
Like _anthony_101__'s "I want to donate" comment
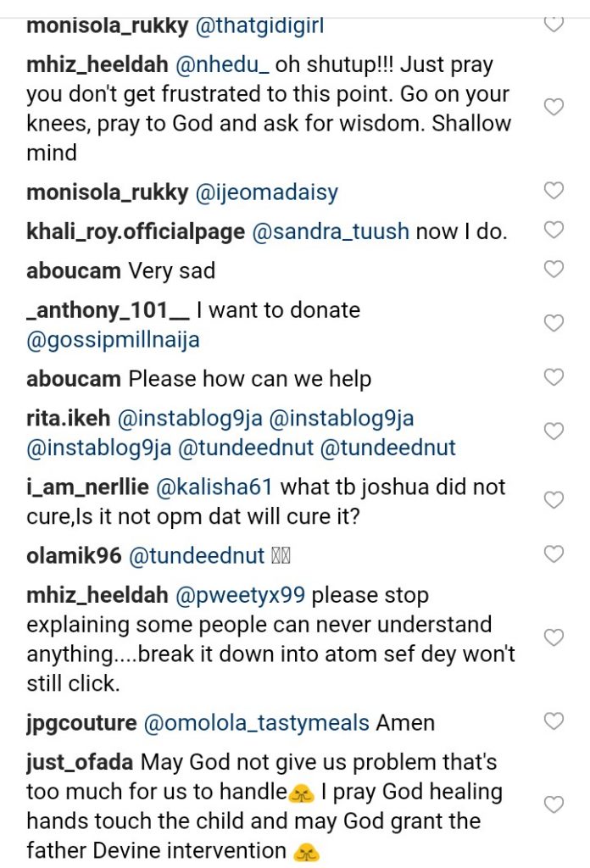554,323
